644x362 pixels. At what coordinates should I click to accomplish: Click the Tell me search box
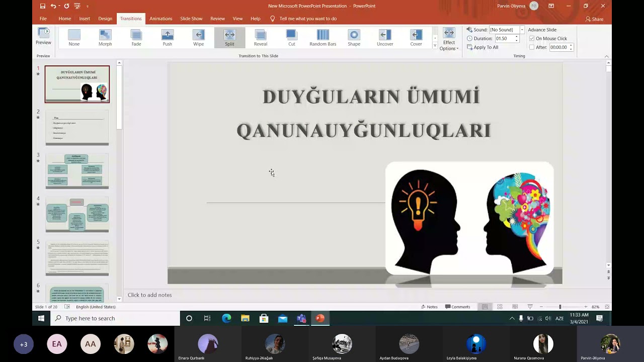tap(308, 19)
